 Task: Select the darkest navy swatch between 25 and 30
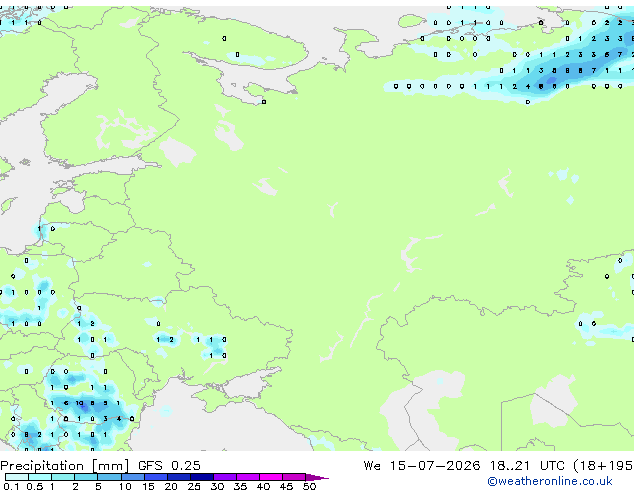202,477
